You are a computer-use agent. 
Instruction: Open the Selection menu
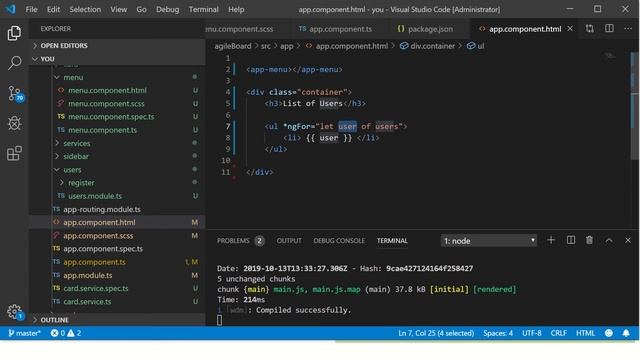pyautogui.click(x=85, y=9)
